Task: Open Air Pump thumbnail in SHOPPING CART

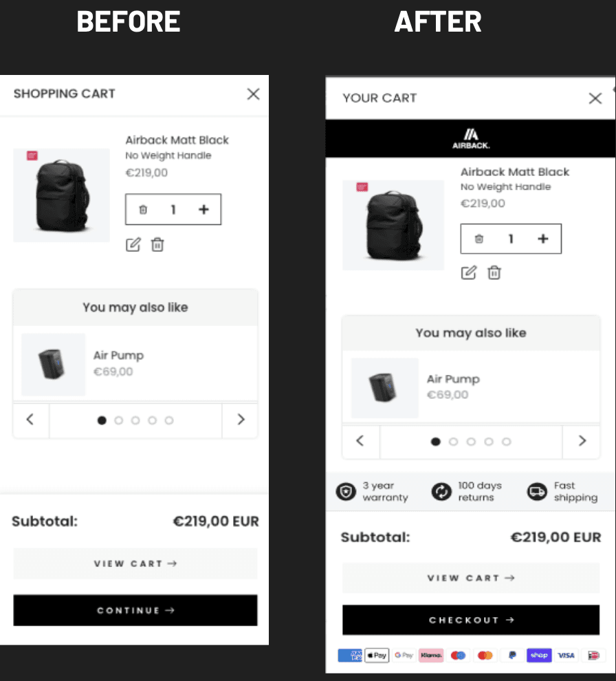Action: (54, 365)
